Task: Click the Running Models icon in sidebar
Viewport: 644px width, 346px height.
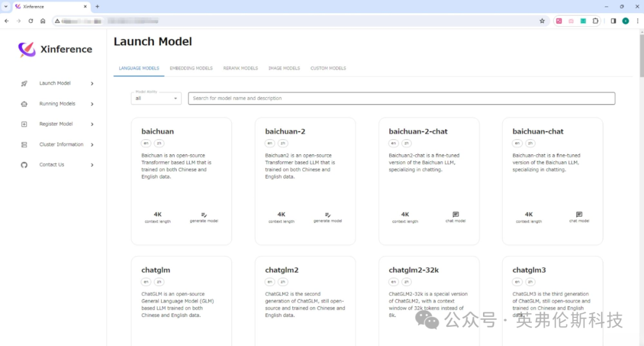Action: click(24, 104)
